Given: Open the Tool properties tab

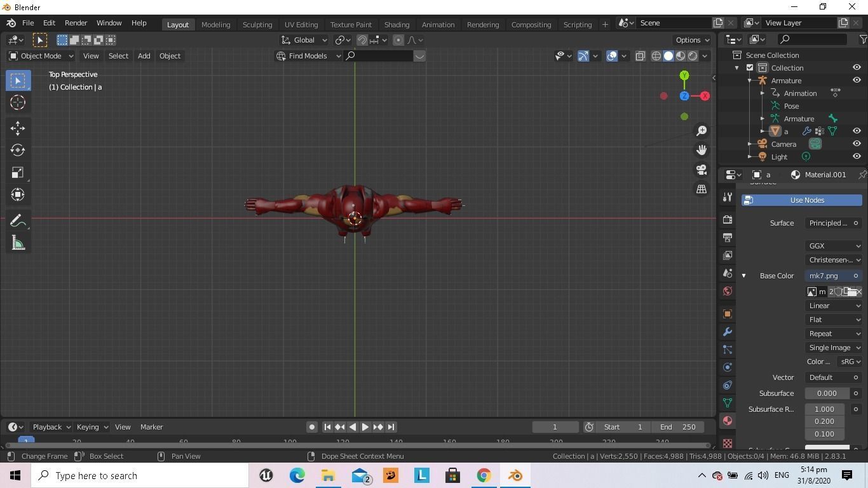Looking at the screenshot, I should (x=728, y=197).
